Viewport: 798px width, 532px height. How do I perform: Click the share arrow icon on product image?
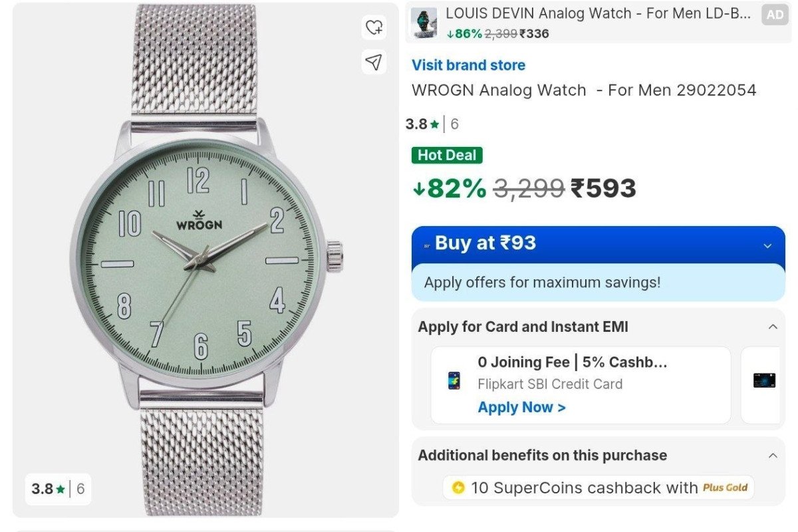pyautogui.click(x=374, y=62)
